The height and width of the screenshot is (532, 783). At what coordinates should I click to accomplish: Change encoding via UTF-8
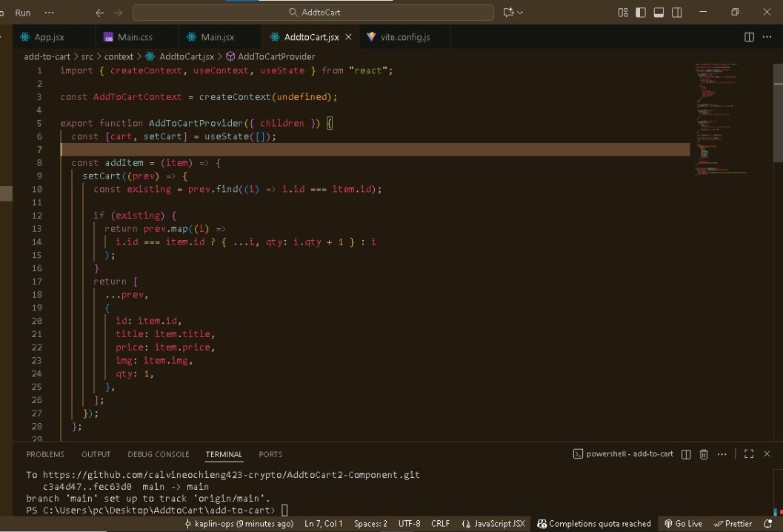[x=410, y=524]
